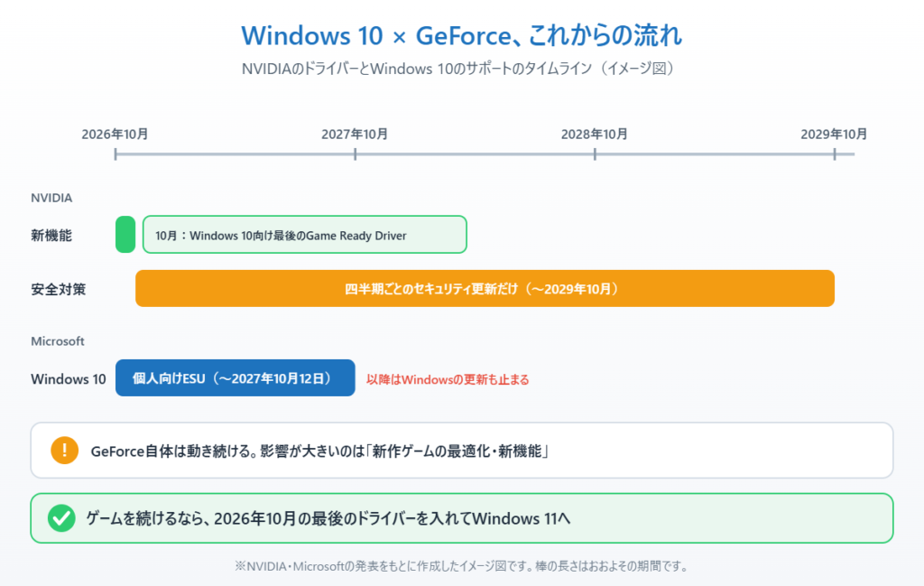Click the orange exclamation warning icon
This screenshot has width=924, height=586.
pos(64,451)
